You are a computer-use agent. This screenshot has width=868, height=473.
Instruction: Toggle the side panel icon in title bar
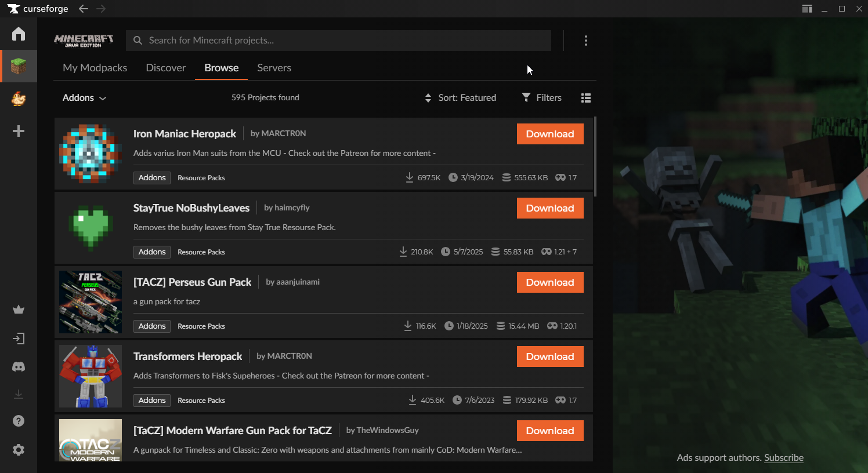pos(807,9)
